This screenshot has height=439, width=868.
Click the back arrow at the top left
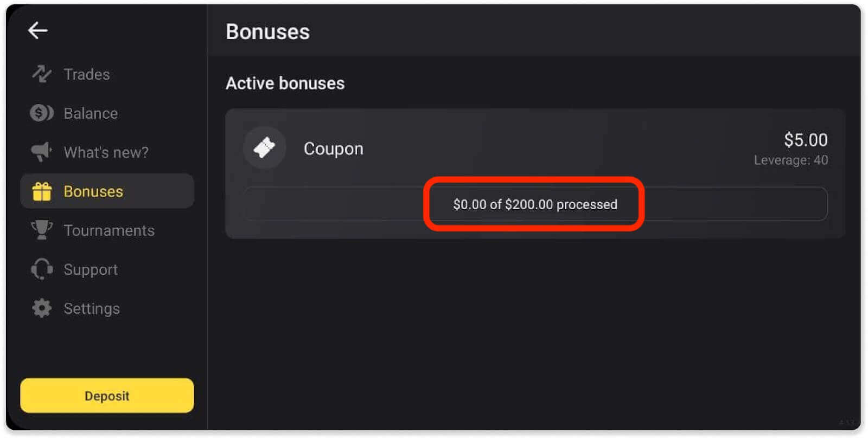(x=38, y=30)
